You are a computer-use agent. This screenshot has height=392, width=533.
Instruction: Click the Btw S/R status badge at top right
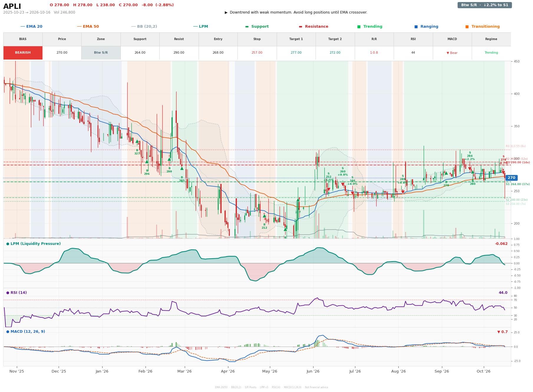485,5
